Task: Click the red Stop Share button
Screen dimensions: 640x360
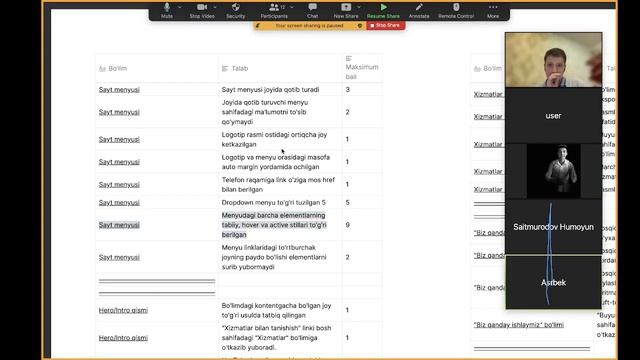Action: tap(385, 25)
